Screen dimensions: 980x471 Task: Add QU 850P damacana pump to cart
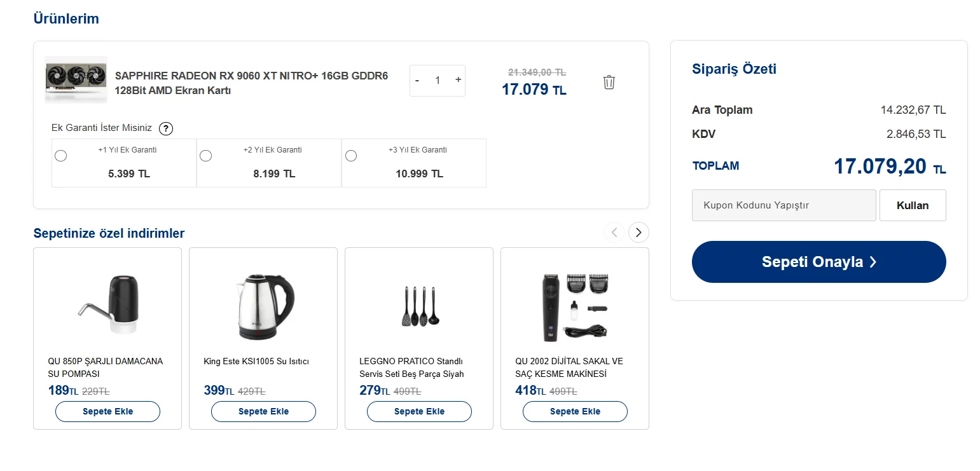click(x=107, y=411)
